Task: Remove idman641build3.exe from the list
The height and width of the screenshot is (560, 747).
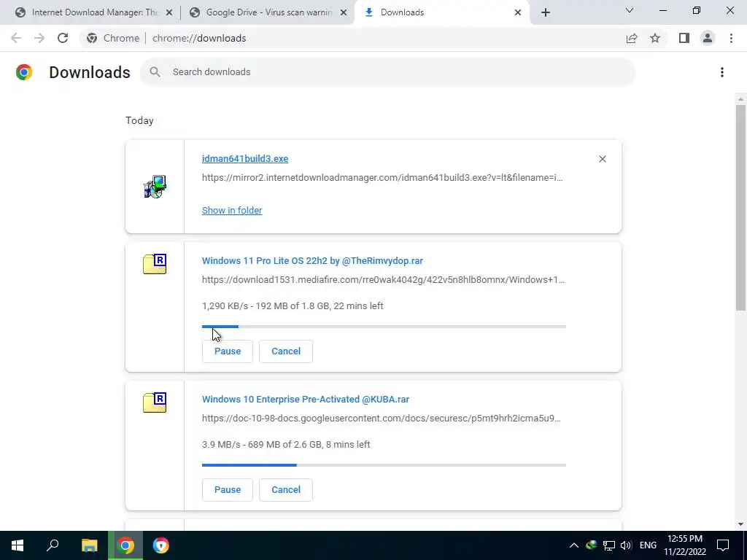Action: point(602,159)
